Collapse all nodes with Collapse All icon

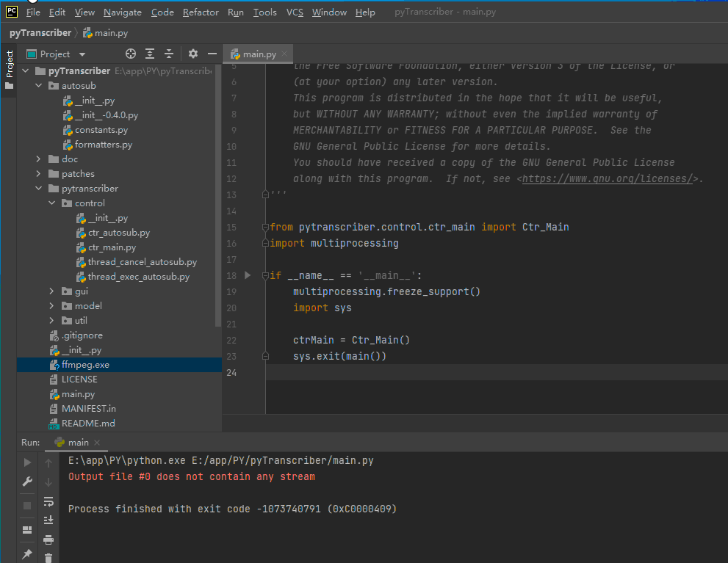click(x=169, y=53)
